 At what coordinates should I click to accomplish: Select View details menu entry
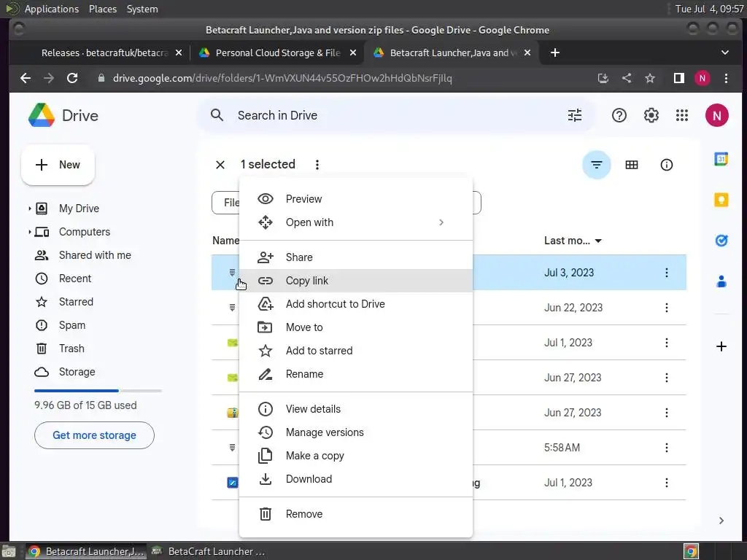pyautogui.click(x=355, y=409)
